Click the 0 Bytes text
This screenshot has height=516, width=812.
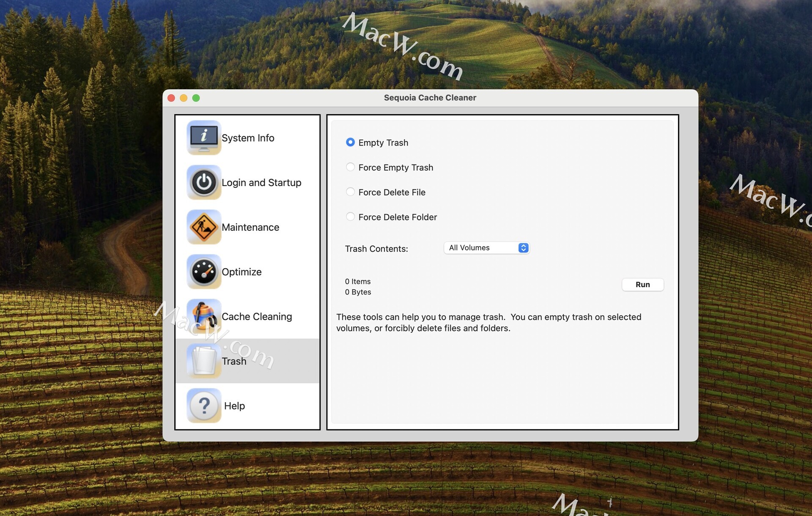(358, 292)
